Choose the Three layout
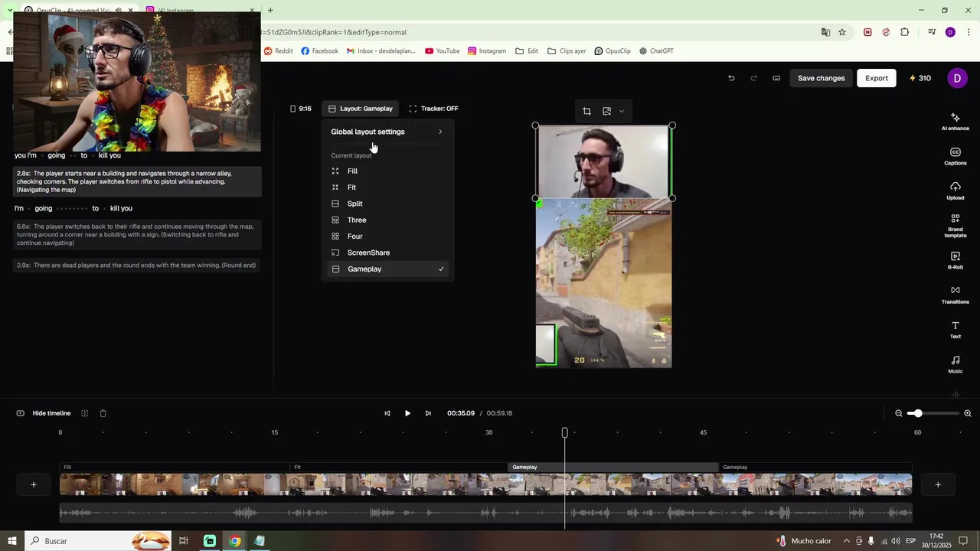The image size is (980, 551). click(x=387, y=220)
